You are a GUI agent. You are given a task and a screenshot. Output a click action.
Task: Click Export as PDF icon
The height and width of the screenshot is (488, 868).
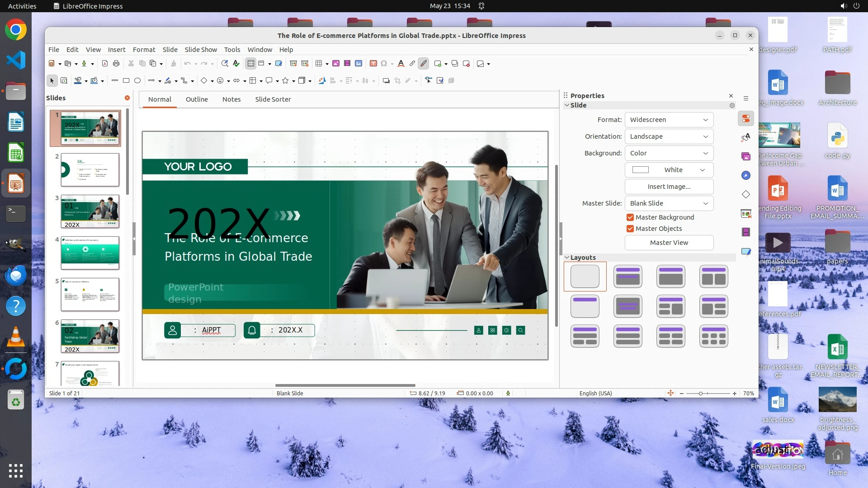pyautogui.click(x=105, y=64)
